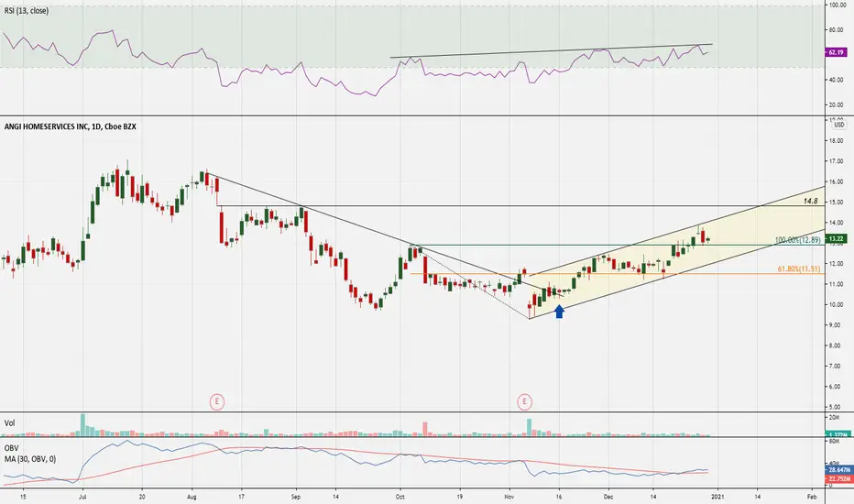Click the Nov label on time axis
The height and width of the screenshot is (504, 854).
[x=509, y=497]
